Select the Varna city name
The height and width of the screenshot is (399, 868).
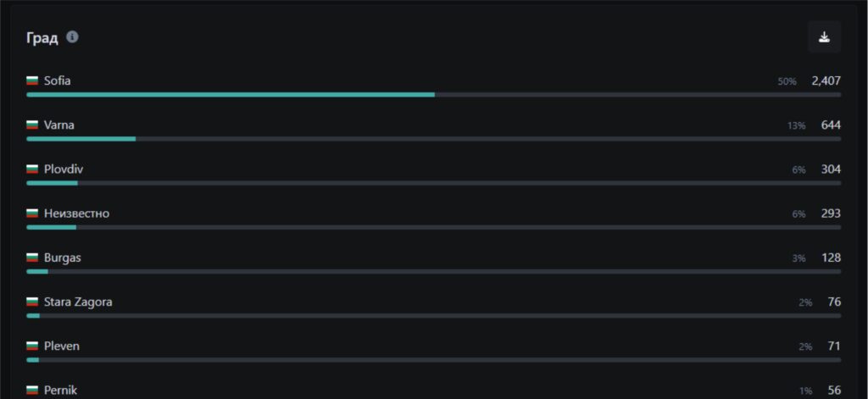tap(59, 125)
